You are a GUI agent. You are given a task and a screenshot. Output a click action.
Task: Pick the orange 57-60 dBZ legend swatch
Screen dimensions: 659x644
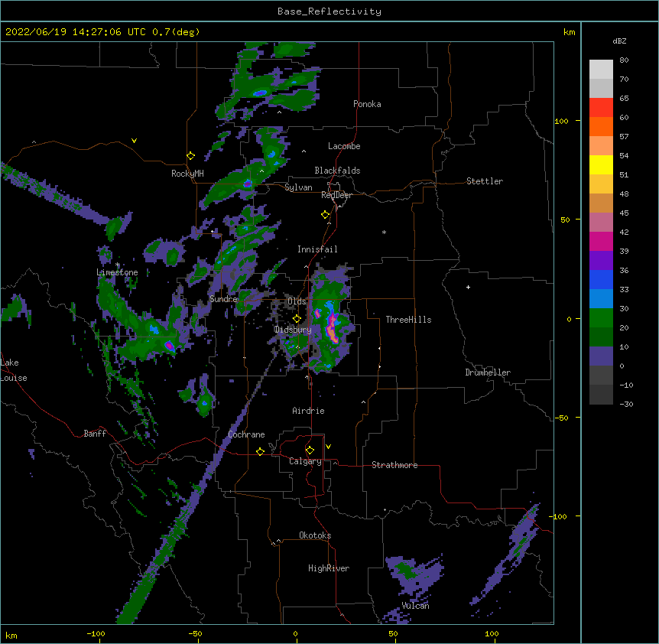click(x=601, y=126)
